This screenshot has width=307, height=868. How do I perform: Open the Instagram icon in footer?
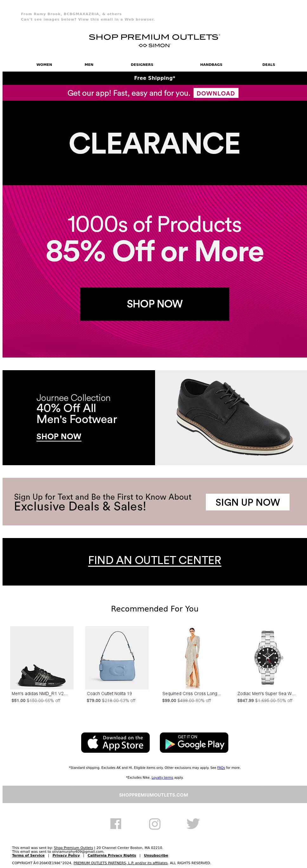pos(154,824)
